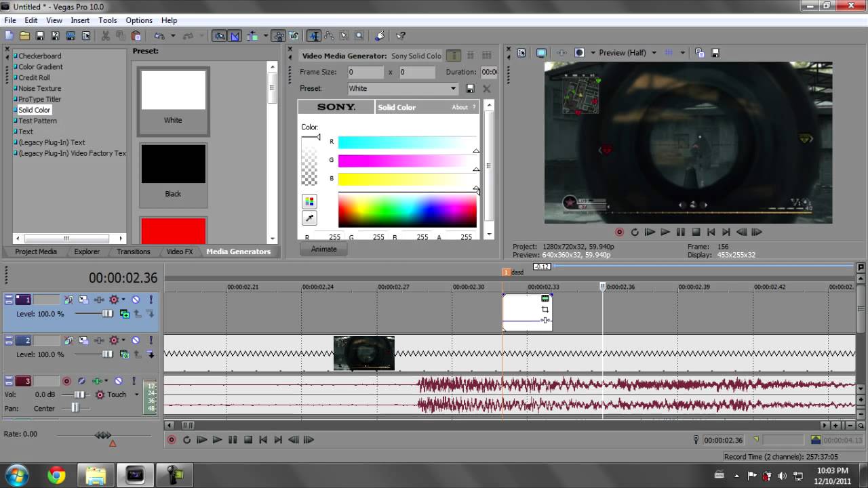The width and height of the screenshot is (868, 488).
Task: Click the G channel slider track
Action: [407, 161]
